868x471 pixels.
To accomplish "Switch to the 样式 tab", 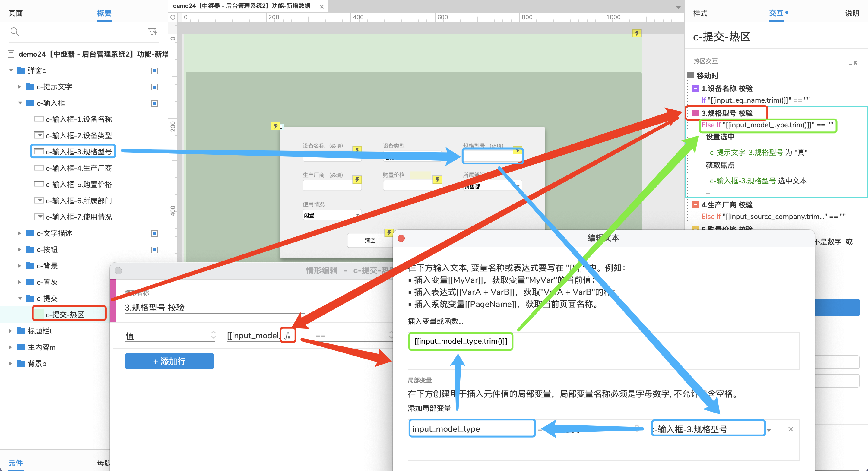I will point(700,13).
